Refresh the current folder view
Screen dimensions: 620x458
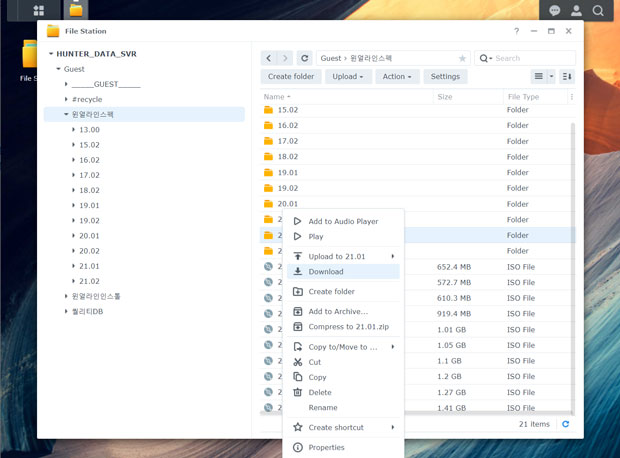point(304,58)
